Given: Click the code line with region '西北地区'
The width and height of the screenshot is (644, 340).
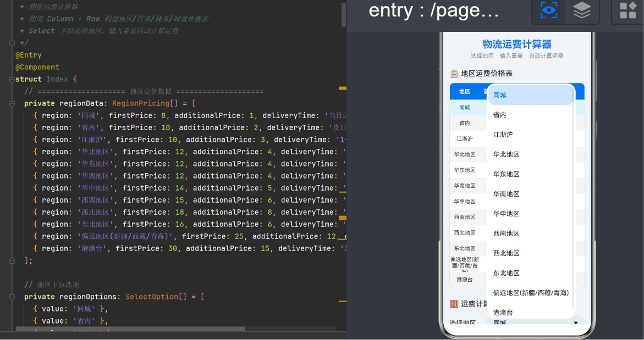Looking at the screenshot, I should tap(190, 212).
